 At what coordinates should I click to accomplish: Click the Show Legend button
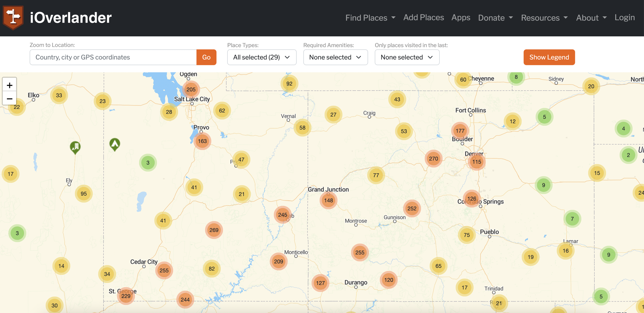(549, 57)
